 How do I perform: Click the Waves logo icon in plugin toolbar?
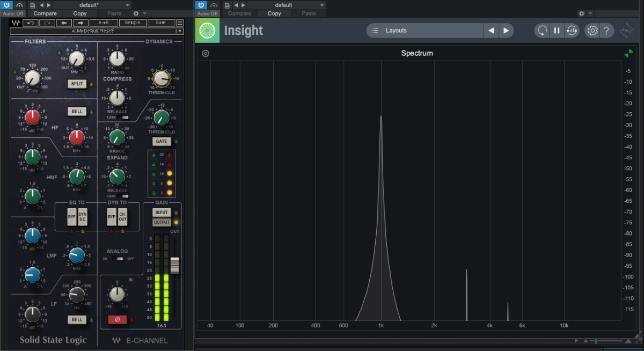point(16,23)
